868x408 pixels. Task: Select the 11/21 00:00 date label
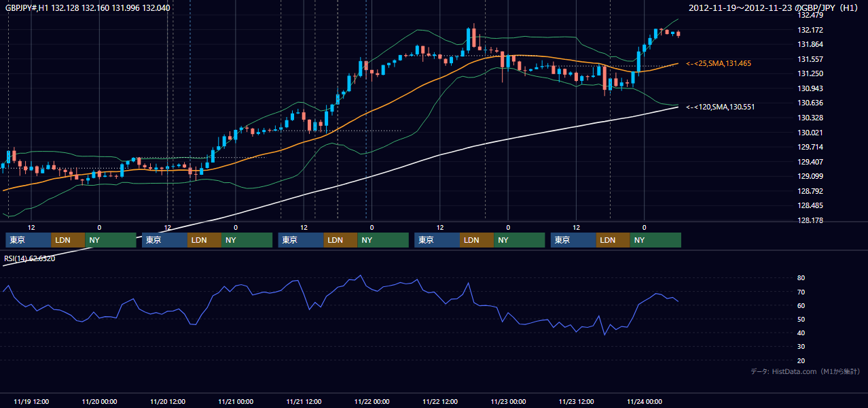pyautogui.click(x=236, y=401)
